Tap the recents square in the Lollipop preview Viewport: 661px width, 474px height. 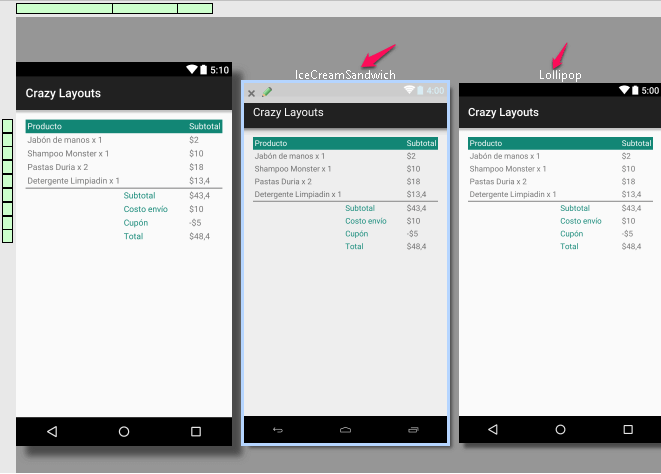(x=628, y=429)
